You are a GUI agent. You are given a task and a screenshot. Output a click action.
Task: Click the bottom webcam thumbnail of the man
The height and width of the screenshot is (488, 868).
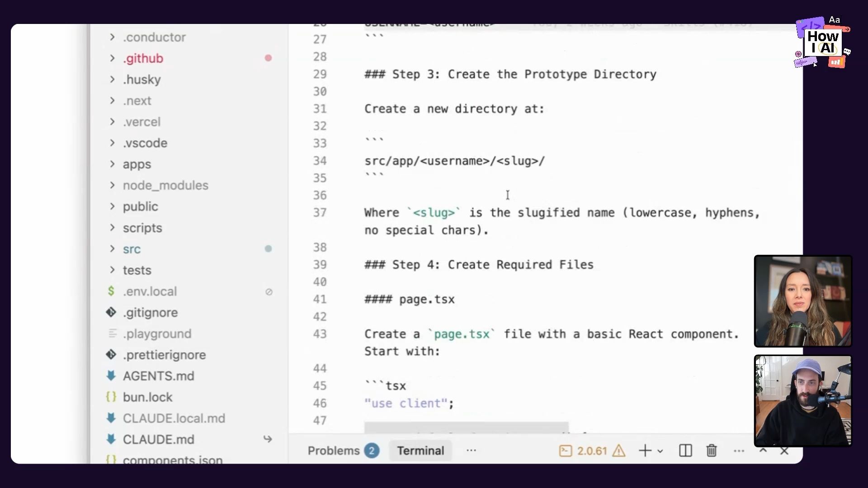[x=803, y=401]
